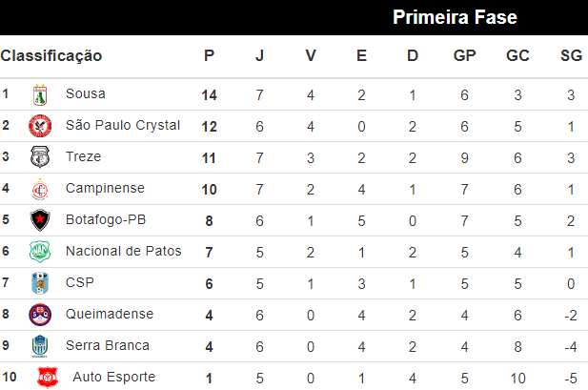Select the Primeira Fase tab header
The height and width of the screenshot is (390, 588).
tap(455, 17)
